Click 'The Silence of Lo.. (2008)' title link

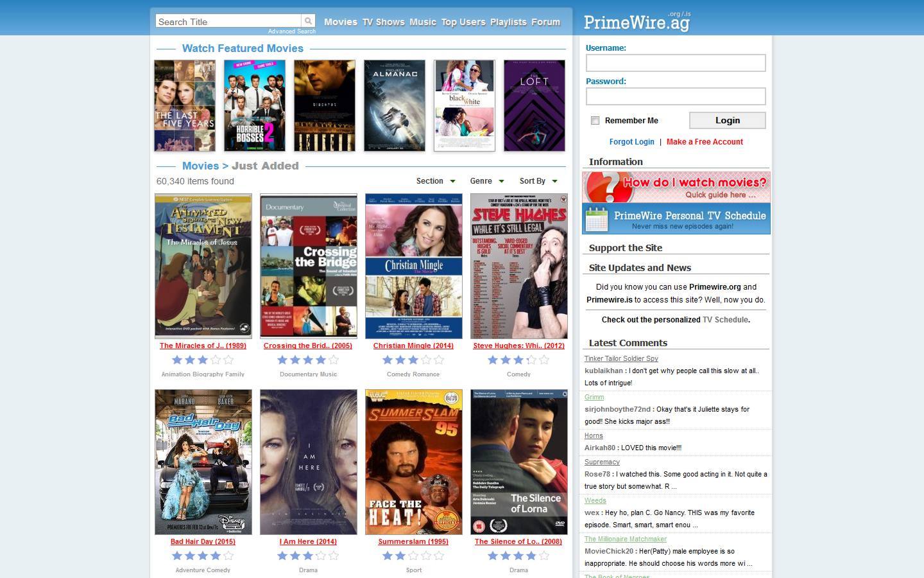coord(518,541)
